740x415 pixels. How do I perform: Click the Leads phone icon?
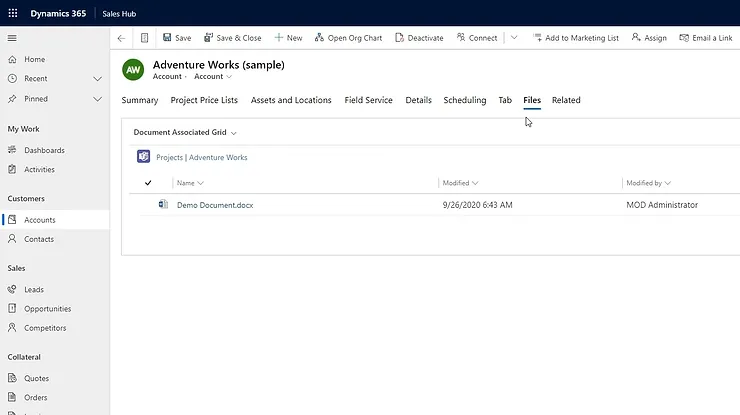[x=12, y=289]
